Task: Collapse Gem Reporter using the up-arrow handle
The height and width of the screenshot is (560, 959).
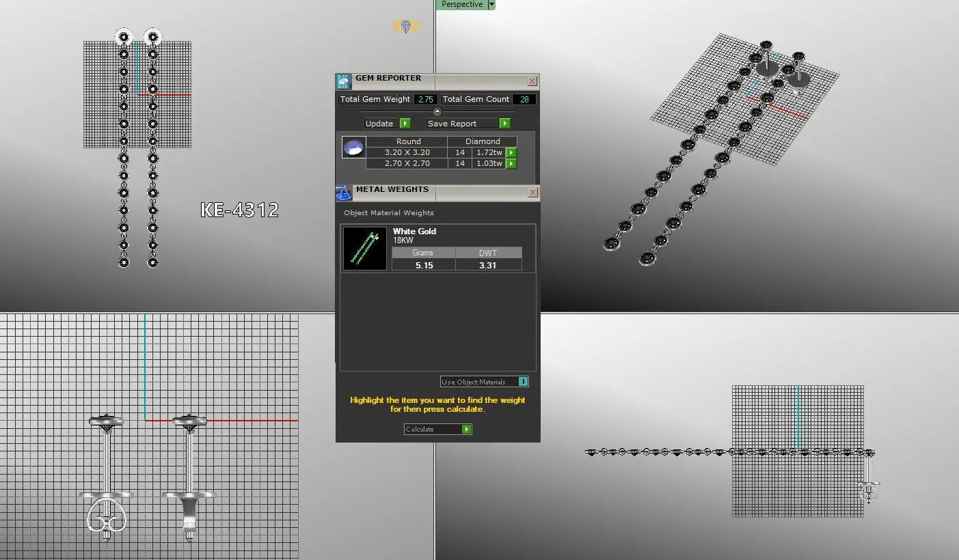Action: point(437,111)
